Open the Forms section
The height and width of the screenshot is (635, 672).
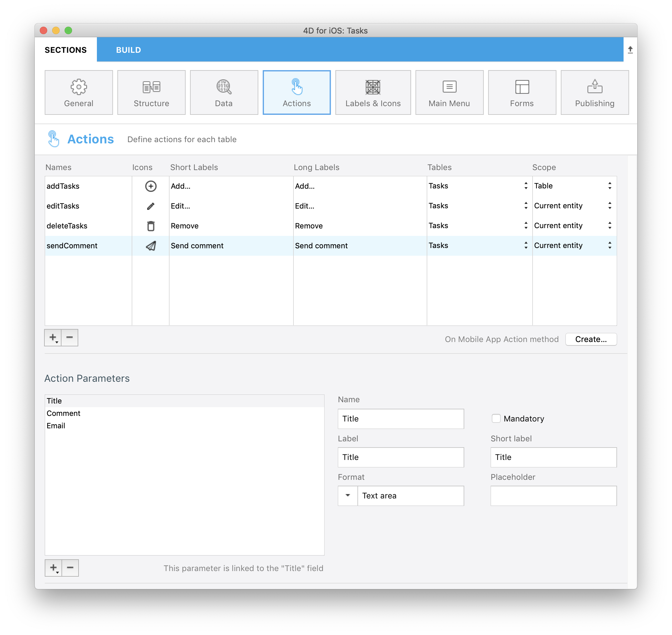[522, 92]
